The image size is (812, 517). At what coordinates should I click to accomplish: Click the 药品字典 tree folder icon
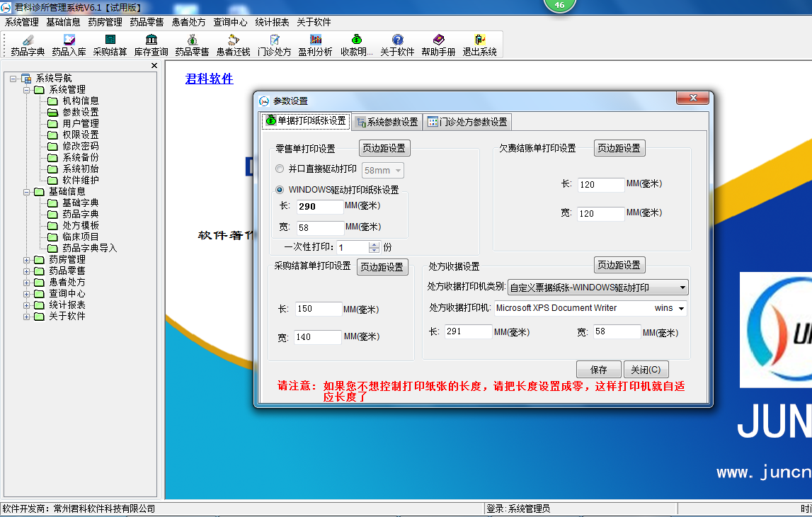(52, 215)
